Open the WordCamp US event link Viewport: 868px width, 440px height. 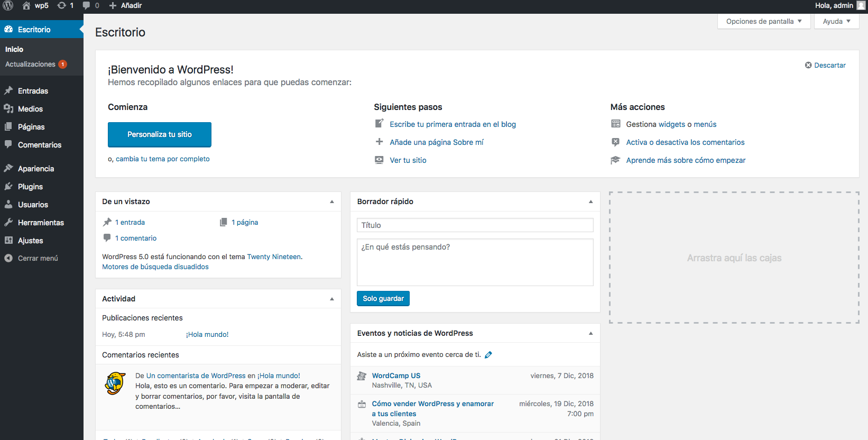point(396,376)
